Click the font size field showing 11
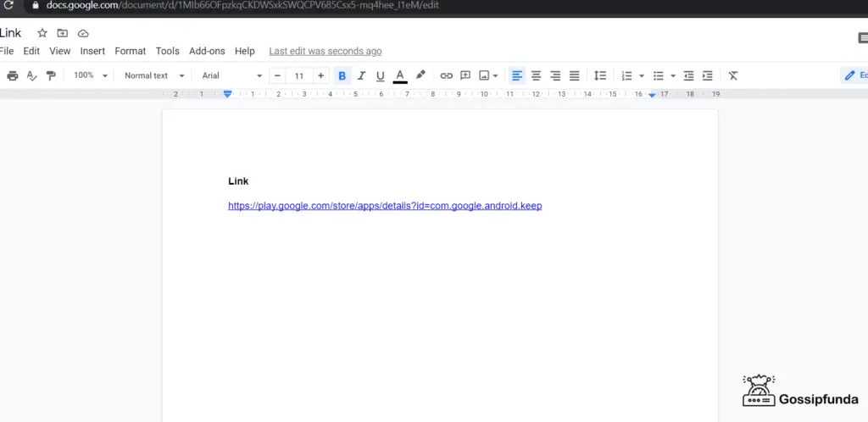Viewport: 868px width, 422px height. (x=299, y=75)
